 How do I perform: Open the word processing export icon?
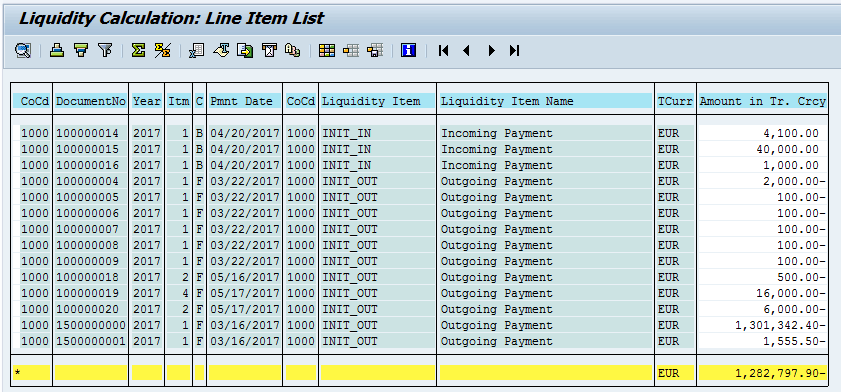221,51
